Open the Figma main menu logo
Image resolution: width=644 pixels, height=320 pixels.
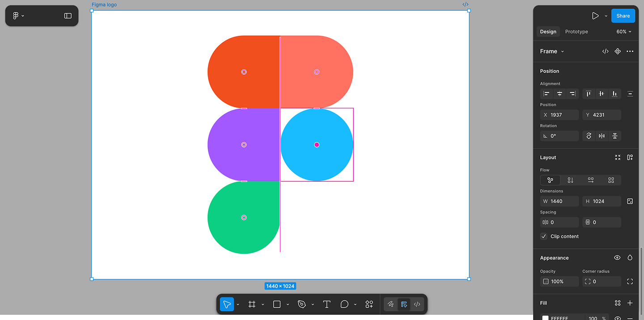click(16, 16)
